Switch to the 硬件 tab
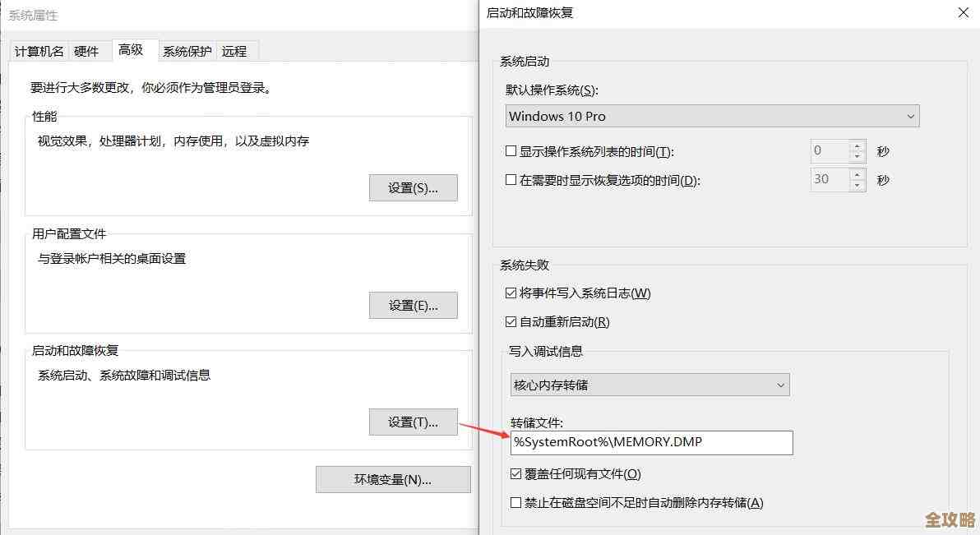 tap(87, 51)
